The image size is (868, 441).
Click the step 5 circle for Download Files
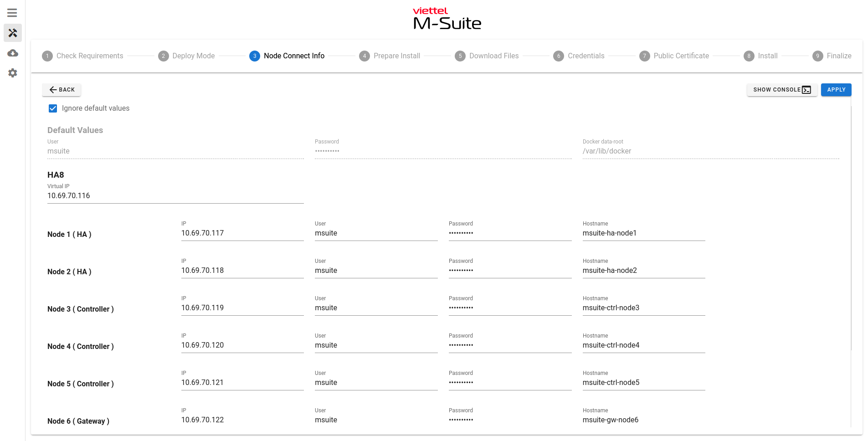(460, 56)
